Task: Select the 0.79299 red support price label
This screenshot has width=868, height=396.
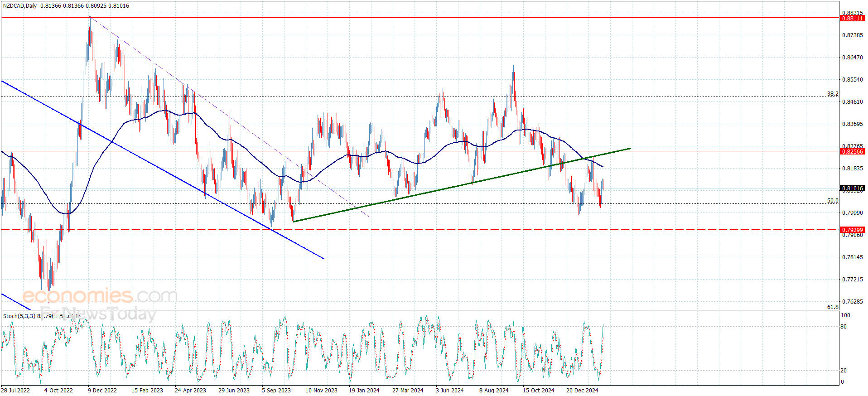Action: pyautogui.click(x=852, y=230)
